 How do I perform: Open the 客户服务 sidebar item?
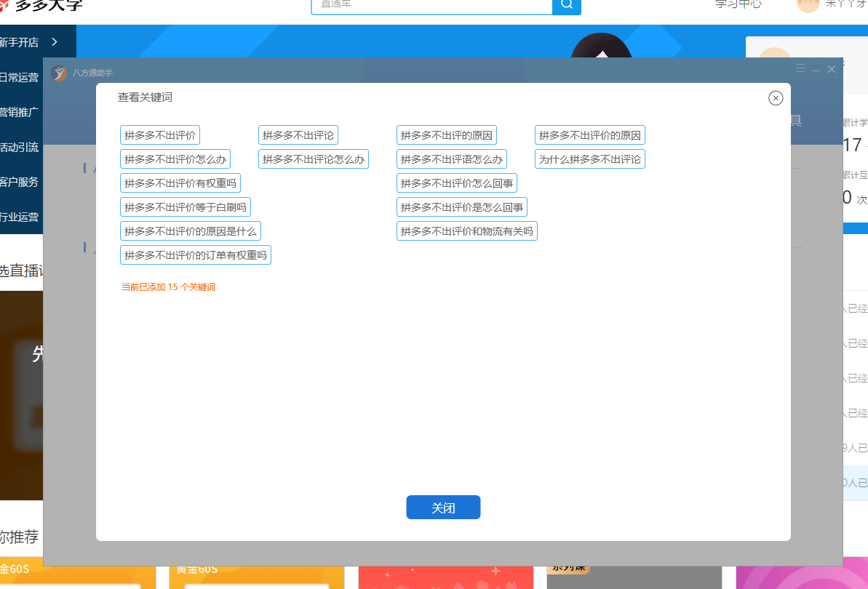[x=20, y=182]
